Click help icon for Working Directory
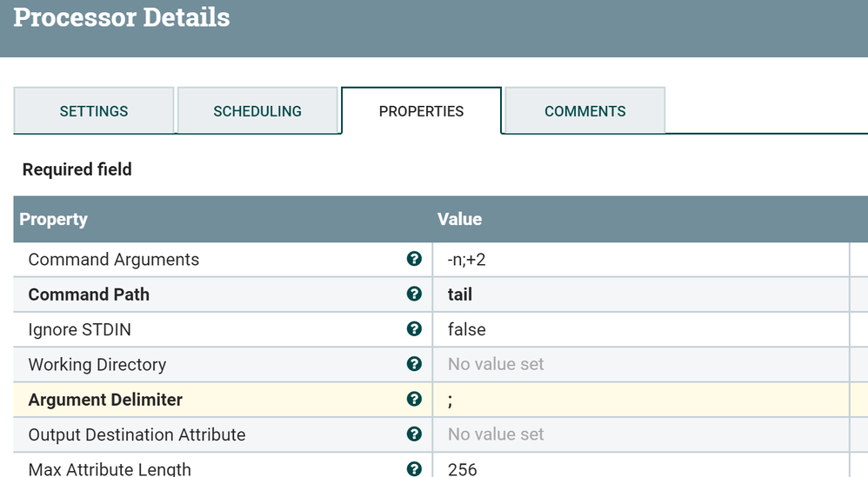 (414, 364)
